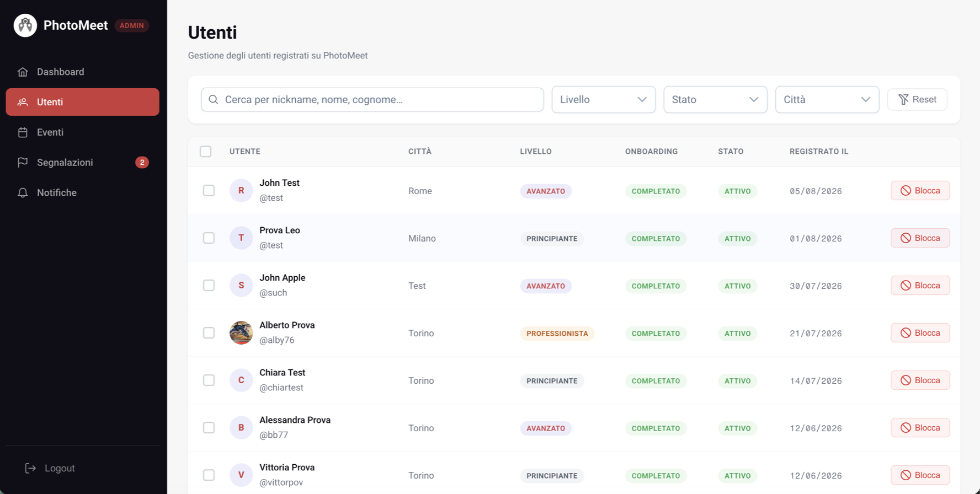Viewport: 980px width, 494px height.
Task: Click the date 14/07/2026
Action: click(x=816, y=381)
